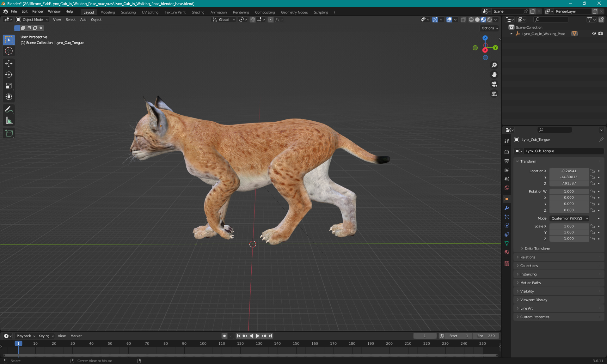The width and height of the screenshot is (607, 364).
Task: Activate the Move tool
Action: (9, 64)
